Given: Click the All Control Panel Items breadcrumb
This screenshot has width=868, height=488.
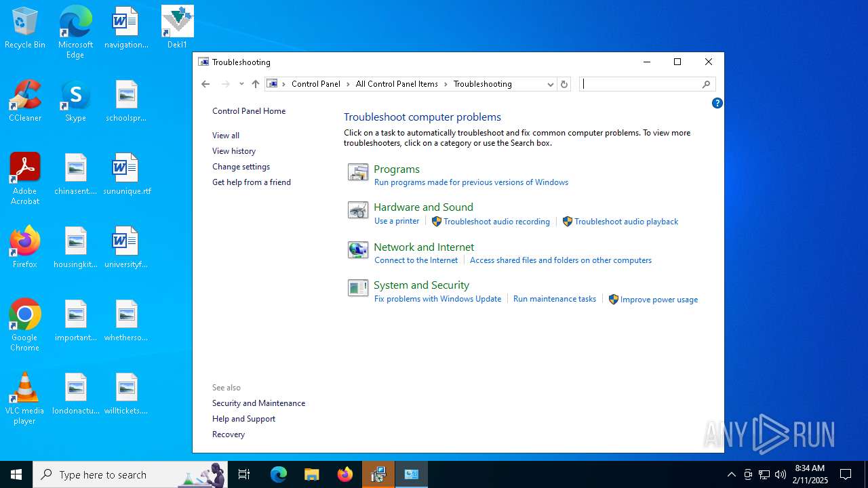Looking at the screenshot, I should point(397,84).
